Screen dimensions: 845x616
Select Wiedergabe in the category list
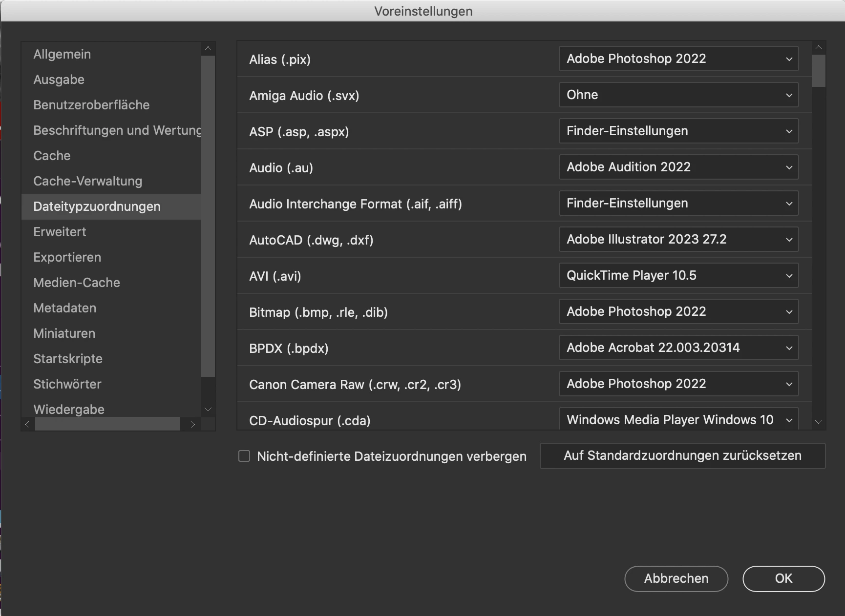(x=111, y=409)
